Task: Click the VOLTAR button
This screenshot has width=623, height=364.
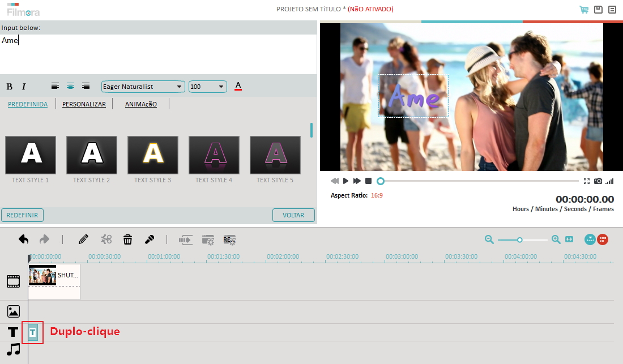Action: click(x=293, y=215)
